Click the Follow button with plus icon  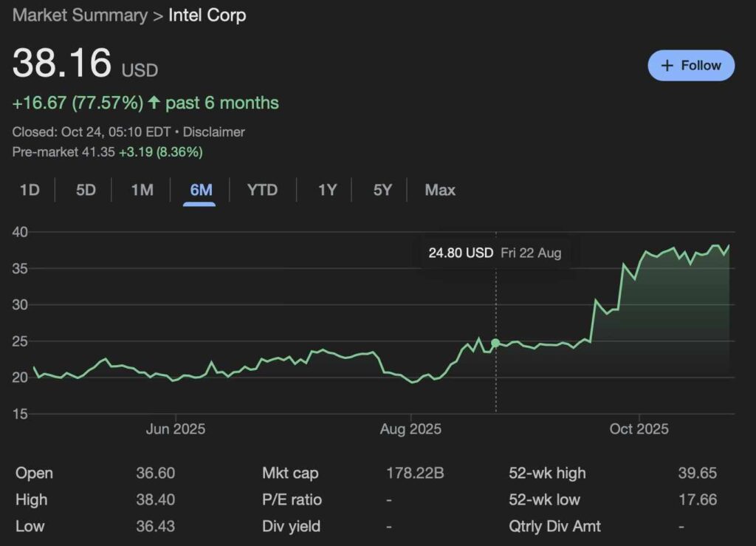[690, 65]
